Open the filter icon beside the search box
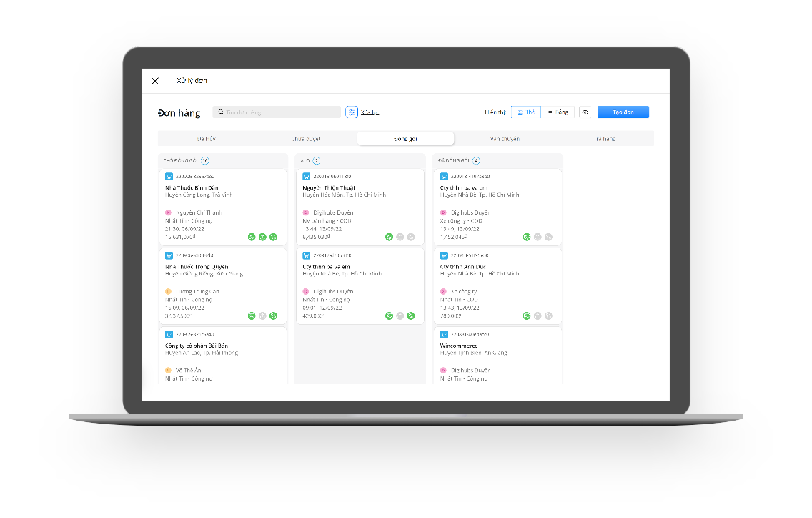812x518 pixels. pyautogui.click(x=352, y=112)
